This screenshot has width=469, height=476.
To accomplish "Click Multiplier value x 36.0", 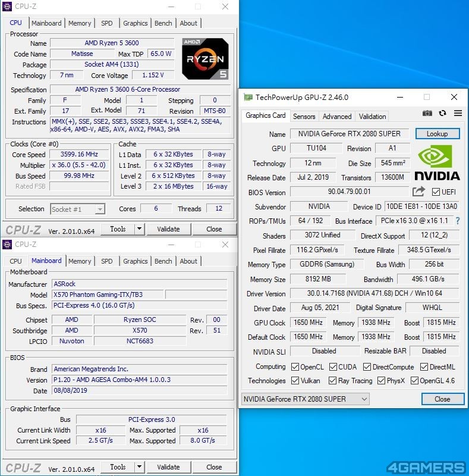I will (79, 165).
